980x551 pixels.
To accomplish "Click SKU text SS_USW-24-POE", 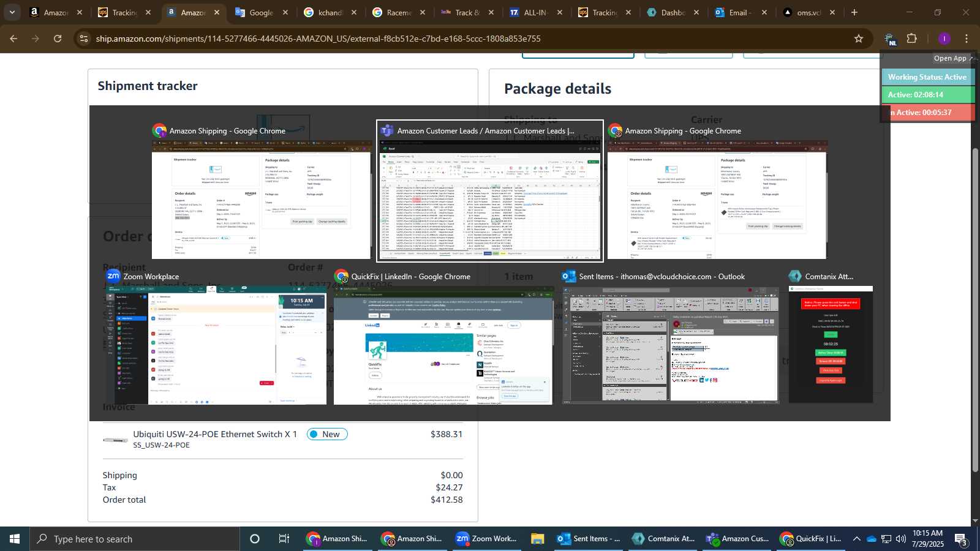I will click(x=161, y=445).
